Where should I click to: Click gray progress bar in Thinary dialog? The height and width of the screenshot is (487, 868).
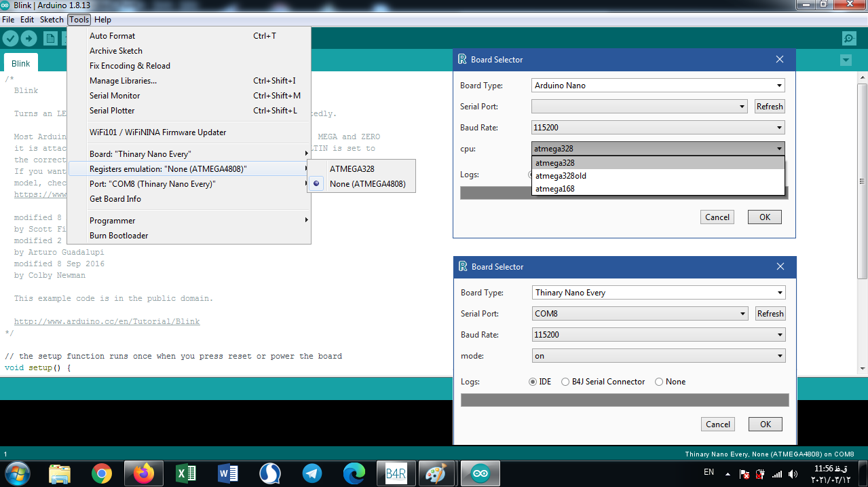coord(625,401)
